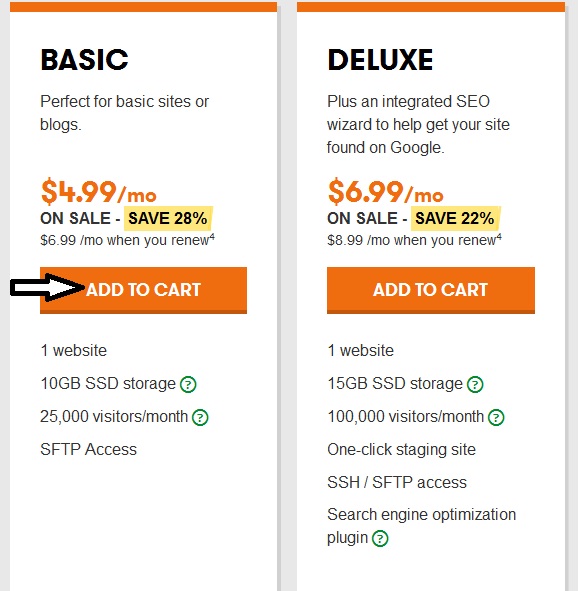This screenshot has width=578, height=591.
Task: Click footnote 4 after $8.99 renewal text
Action: [x=499, y=236]
